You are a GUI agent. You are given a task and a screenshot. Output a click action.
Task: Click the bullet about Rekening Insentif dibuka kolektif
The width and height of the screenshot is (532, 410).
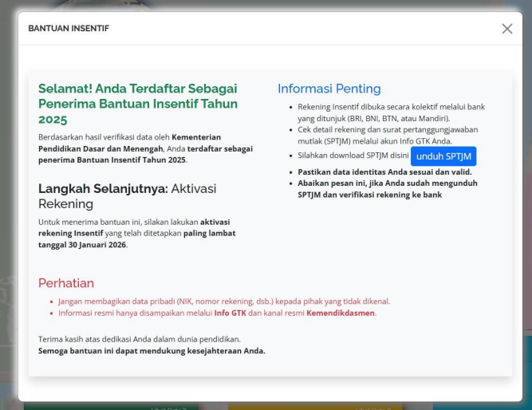pos(391,112)
